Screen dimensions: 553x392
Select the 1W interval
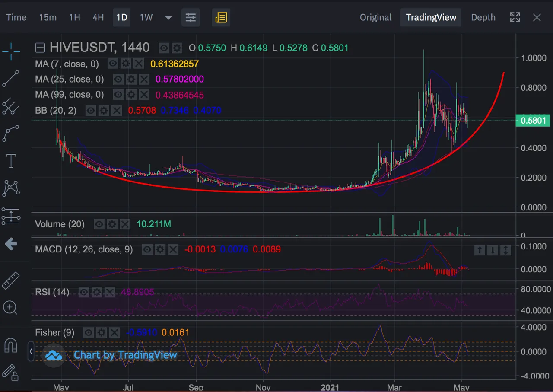pos(146,17)
